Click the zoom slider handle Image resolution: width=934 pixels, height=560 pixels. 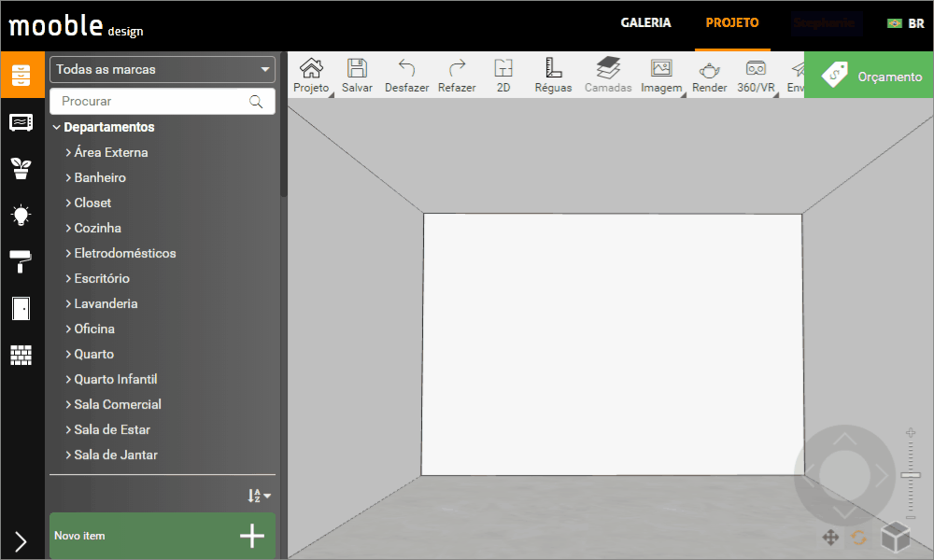coord(911,475)
